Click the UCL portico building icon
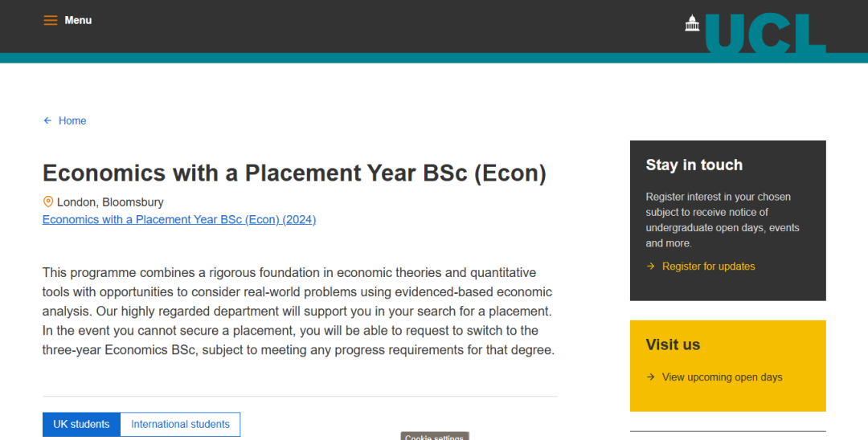 click(692, 23)
